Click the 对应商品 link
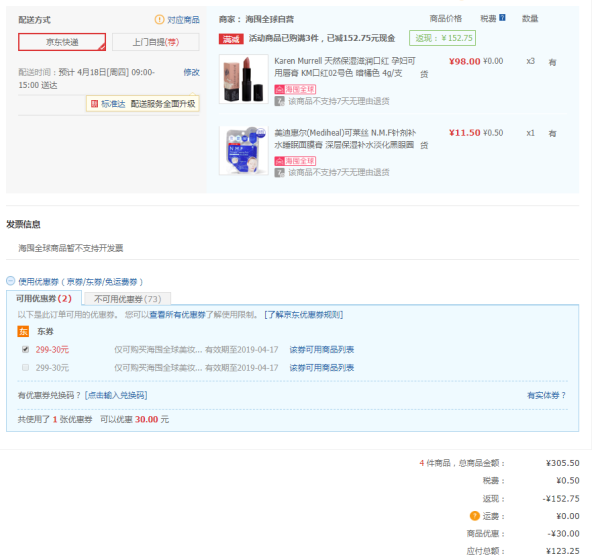Viewport: 600px width, 560px height. point(183,20)
